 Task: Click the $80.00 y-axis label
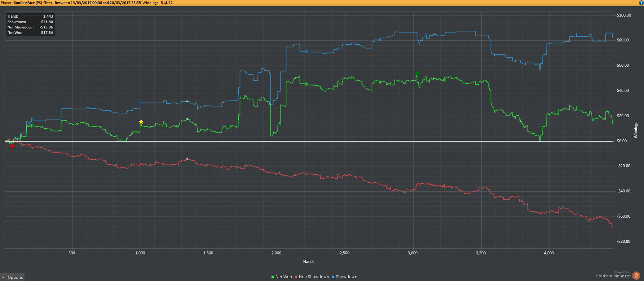(x=623, y=40)
